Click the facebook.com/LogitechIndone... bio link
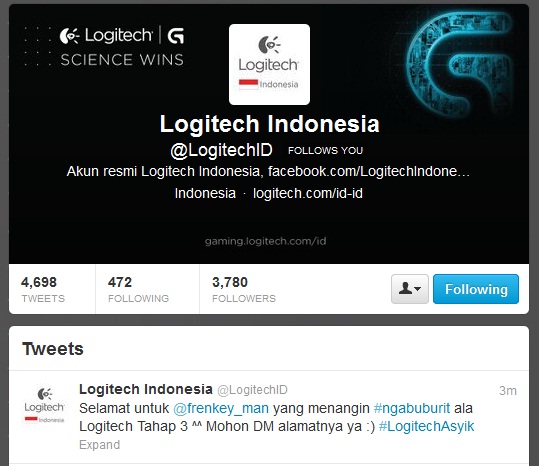This screenshot has height=466, width=539. [x=368, y=171]
